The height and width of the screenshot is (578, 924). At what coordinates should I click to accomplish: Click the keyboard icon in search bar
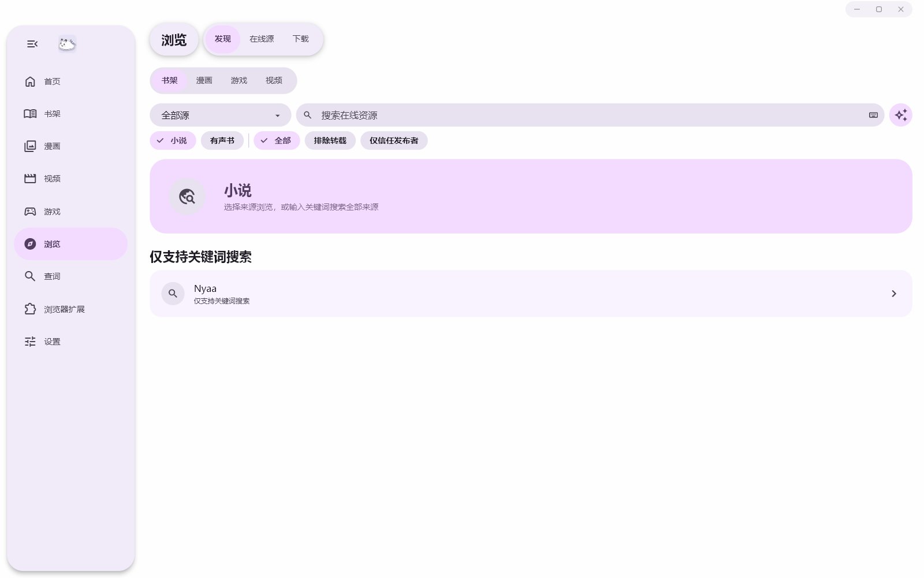[873, 115]
